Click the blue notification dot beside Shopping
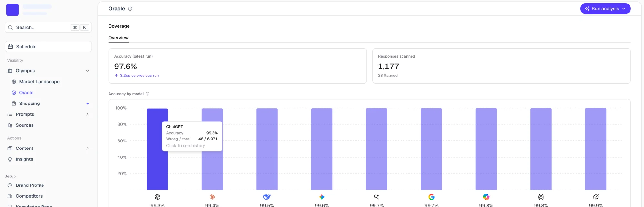644x207 pixels. tap(87, 104)
